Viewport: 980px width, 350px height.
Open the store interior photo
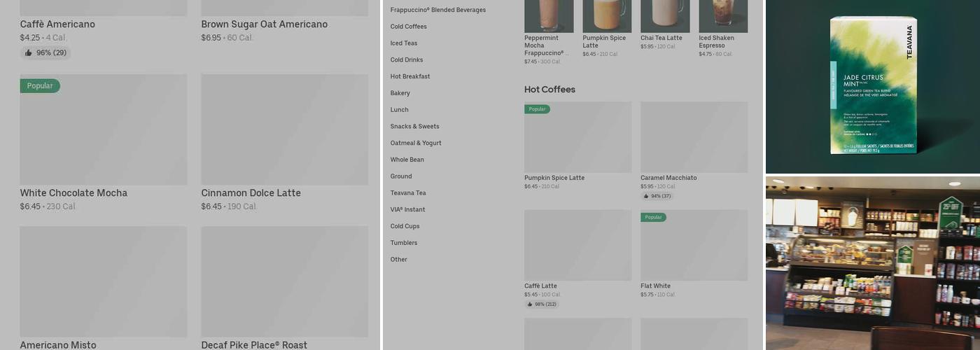click(873, 263)
